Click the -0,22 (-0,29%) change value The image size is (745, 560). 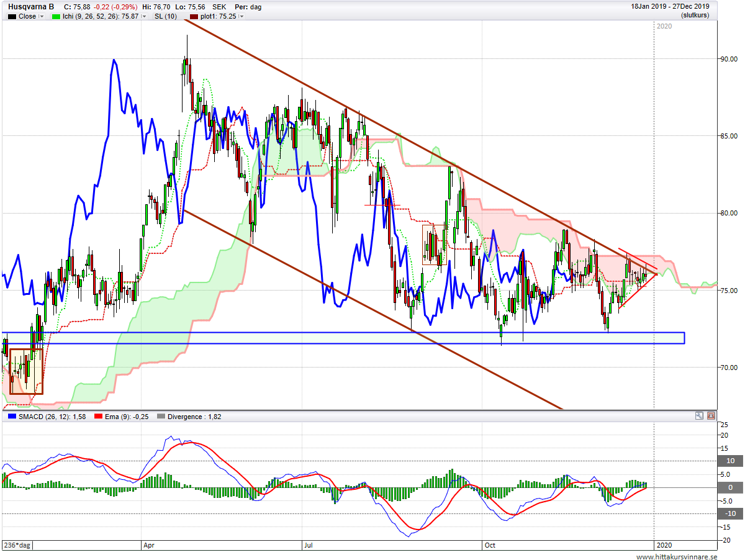[114, 7]
